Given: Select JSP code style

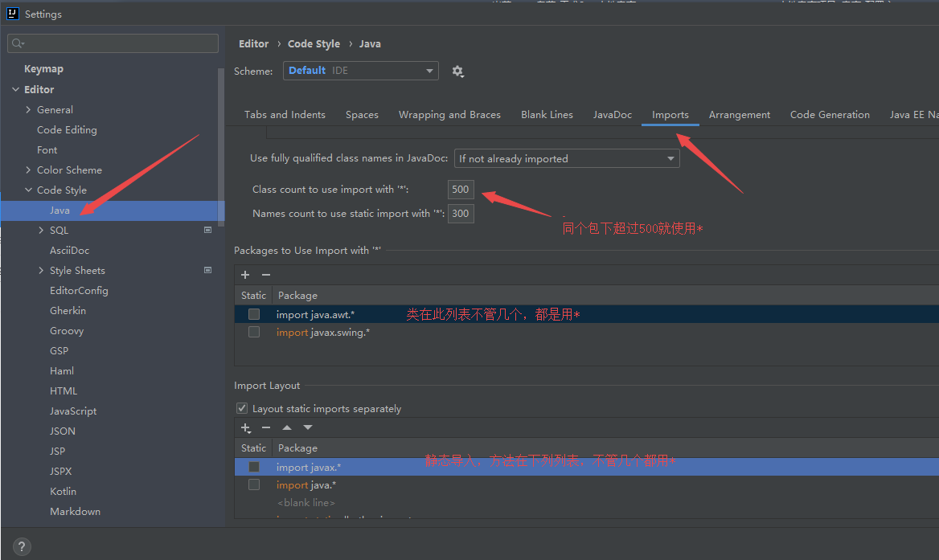Looking at the screenshot, I should coord(58,451).
